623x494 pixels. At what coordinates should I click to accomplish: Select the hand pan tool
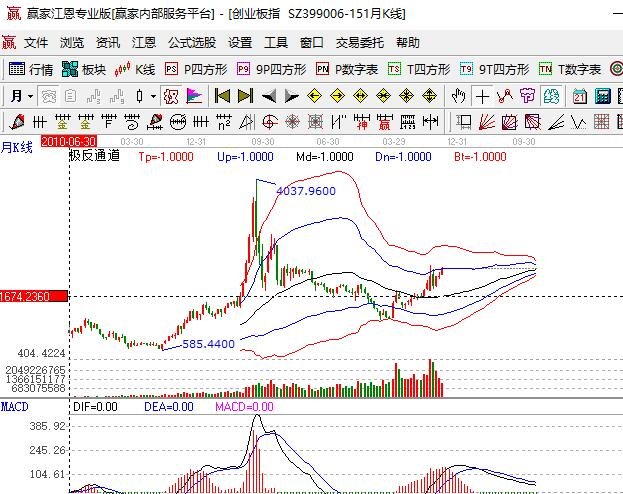click(x=459, y=96)
